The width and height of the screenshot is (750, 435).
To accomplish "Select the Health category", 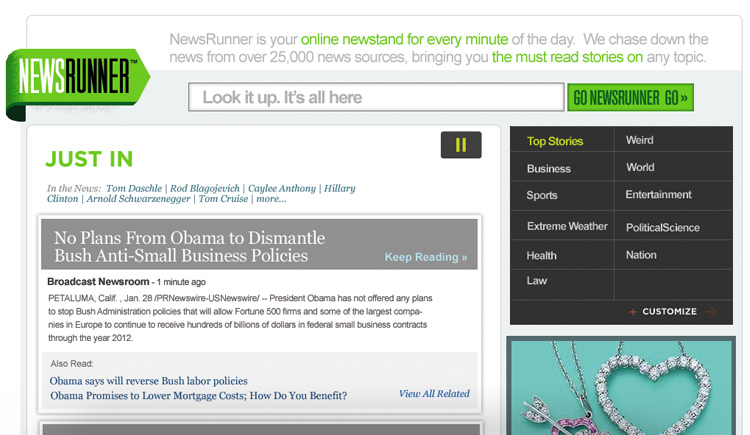I will pyautogui.click(x=541, y=256).
